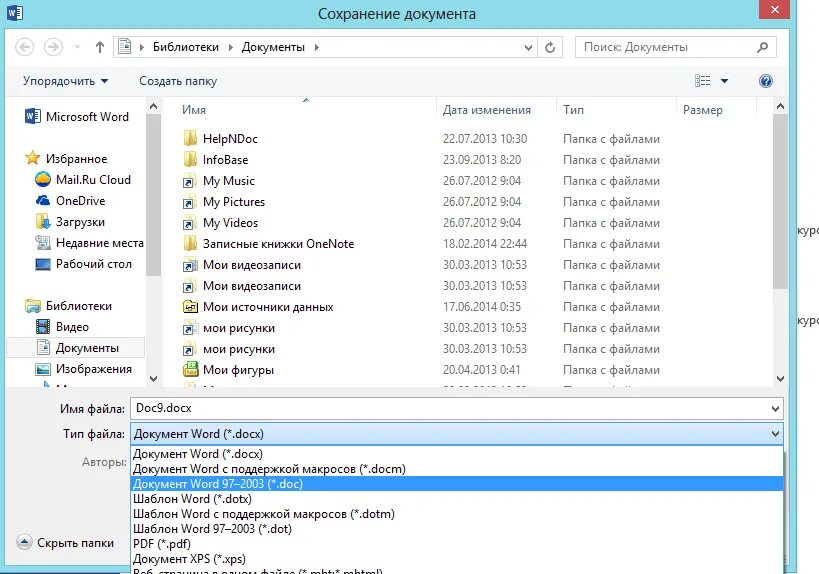Image resolution: width=819 pixels, height=574 pixels.
Task: Open help with the question mark icon
Action: click(x=766, y=81)
